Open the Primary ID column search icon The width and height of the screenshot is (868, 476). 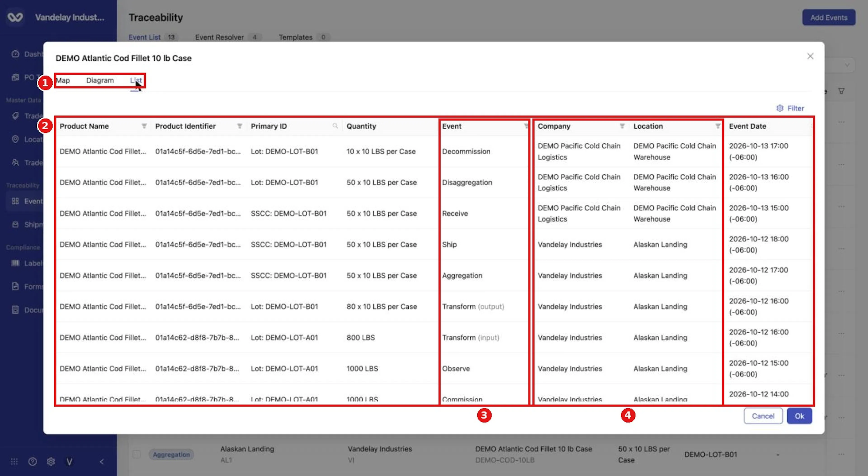335,126
